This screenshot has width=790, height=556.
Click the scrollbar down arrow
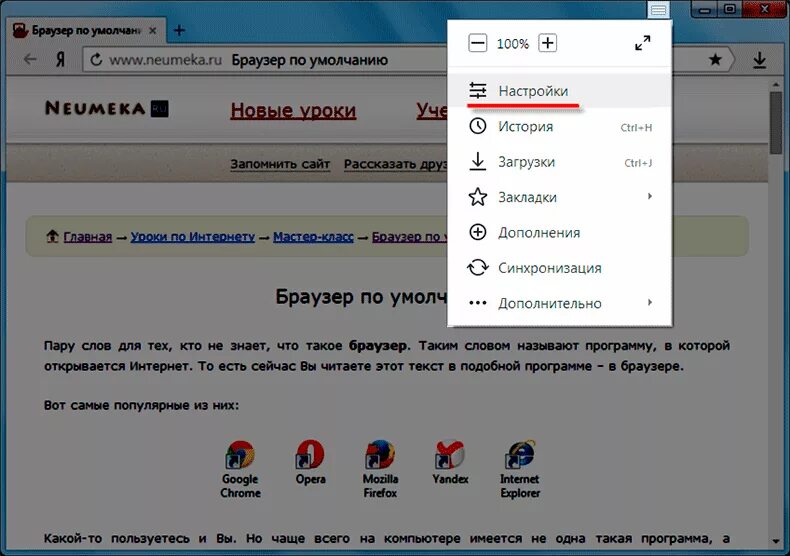[775, 541]
